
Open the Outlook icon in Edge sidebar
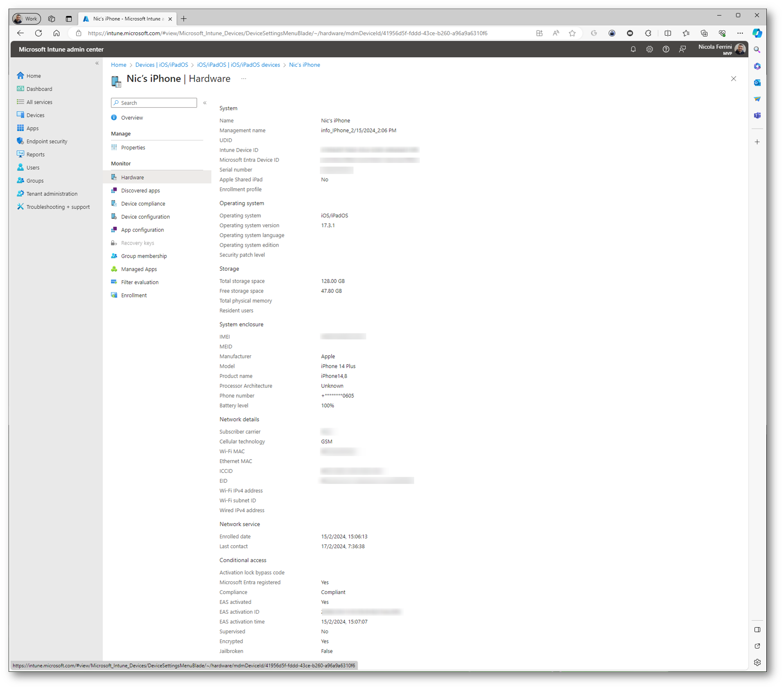click(x=757, y=83)
